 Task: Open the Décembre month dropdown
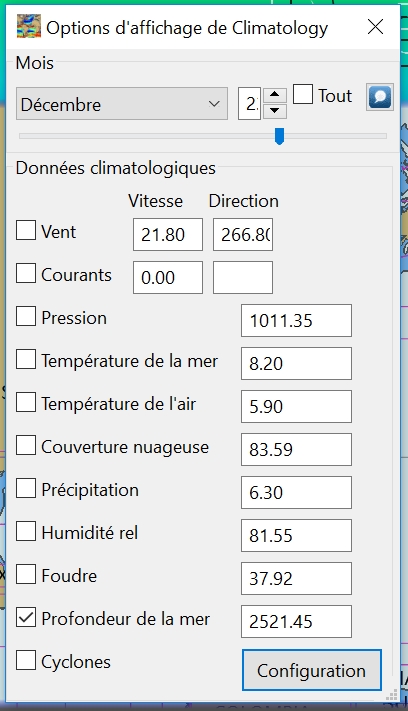tap(122, 104)
